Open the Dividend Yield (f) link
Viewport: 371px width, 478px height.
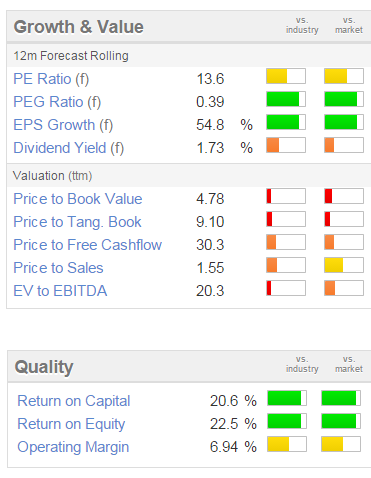click(x=69, y=148)
